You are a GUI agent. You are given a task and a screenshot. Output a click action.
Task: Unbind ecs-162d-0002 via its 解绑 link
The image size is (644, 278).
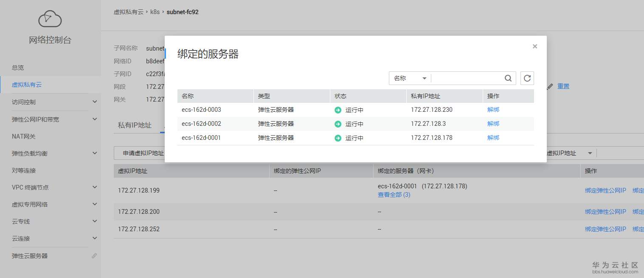pos(493,123)
